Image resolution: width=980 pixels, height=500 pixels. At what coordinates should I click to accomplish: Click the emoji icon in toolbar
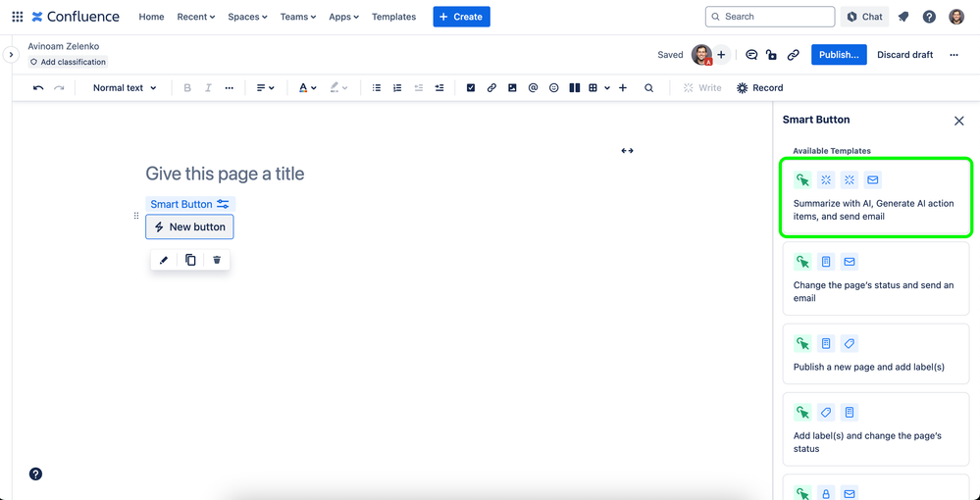click(554, 88)
